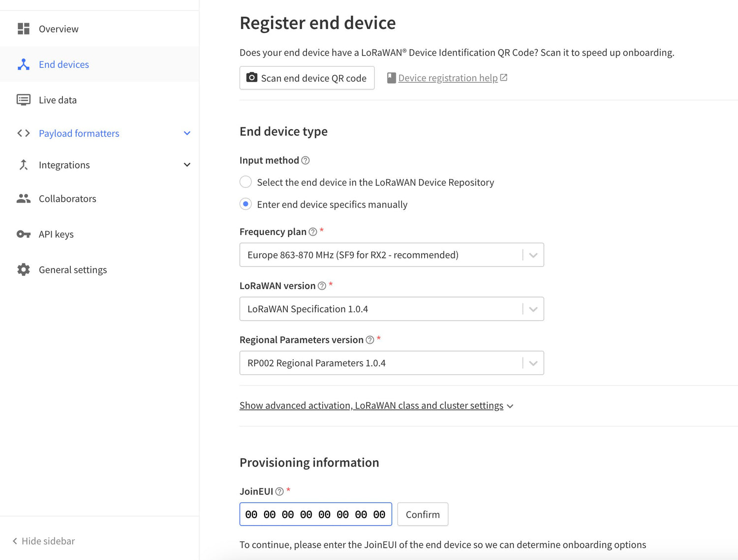Click the camera icon on the QR code button
This screenshot has width=738, height=560.
(252, 78)
